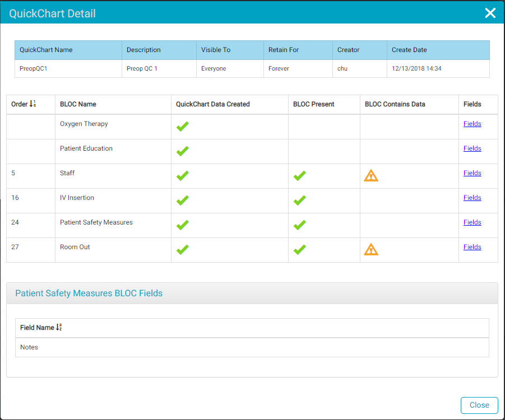View Fields link for Room Out
The width and height of the screenshot is (505, 420).
(x=472, y=247)
